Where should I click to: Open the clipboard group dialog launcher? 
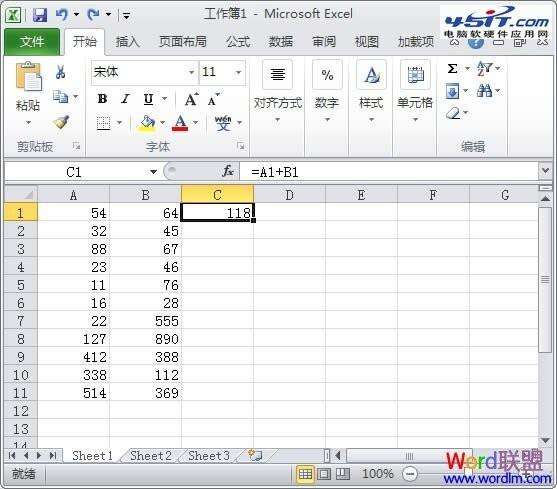click(76, 146)
